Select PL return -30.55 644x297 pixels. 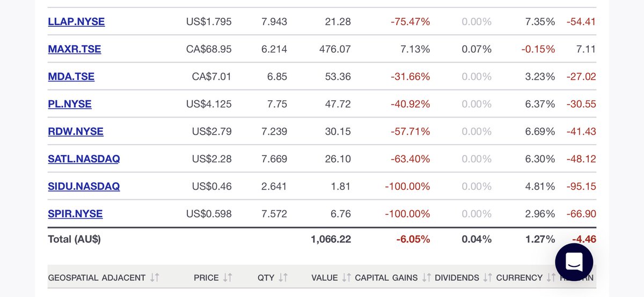click(581, 104)
